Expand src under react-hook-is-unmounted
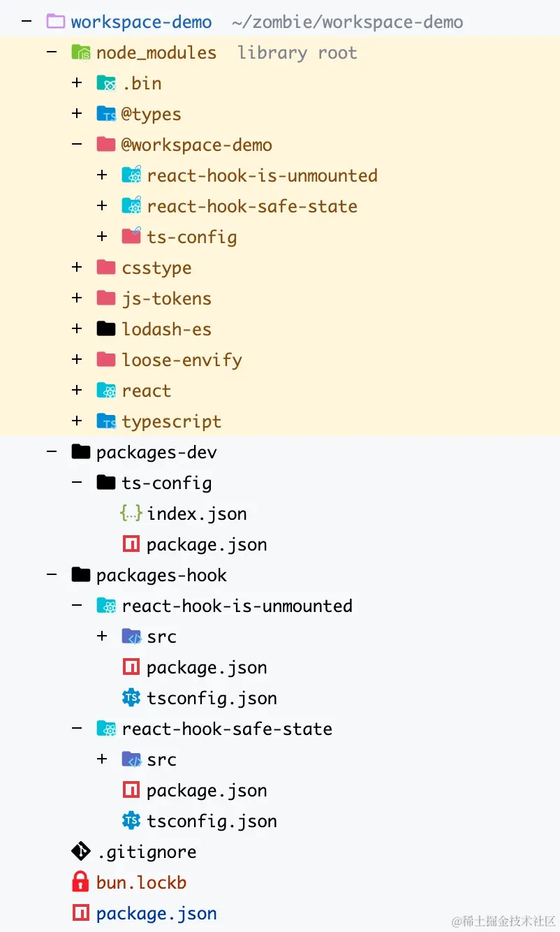 point(102,636)
